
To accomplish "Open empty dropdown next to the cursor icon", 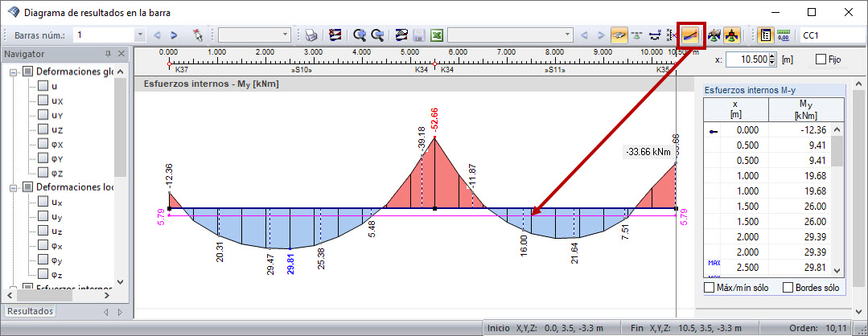I will pyautogui.click(x=286, y=35).
